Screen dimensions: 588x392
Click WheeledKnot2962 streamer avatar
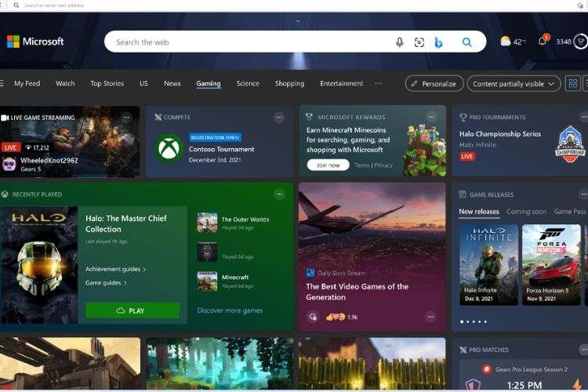click(x=9, y=165)
